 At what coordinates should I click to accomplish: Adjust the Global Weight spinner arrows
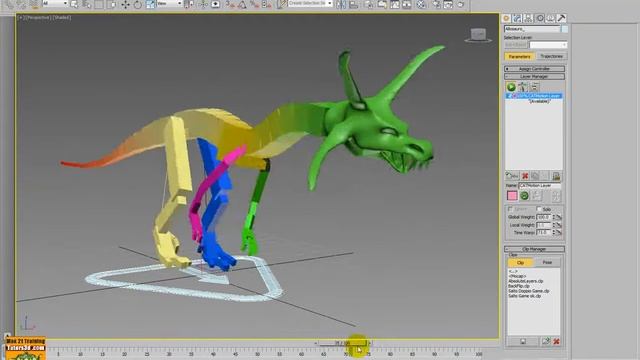[x=554, y=217]
